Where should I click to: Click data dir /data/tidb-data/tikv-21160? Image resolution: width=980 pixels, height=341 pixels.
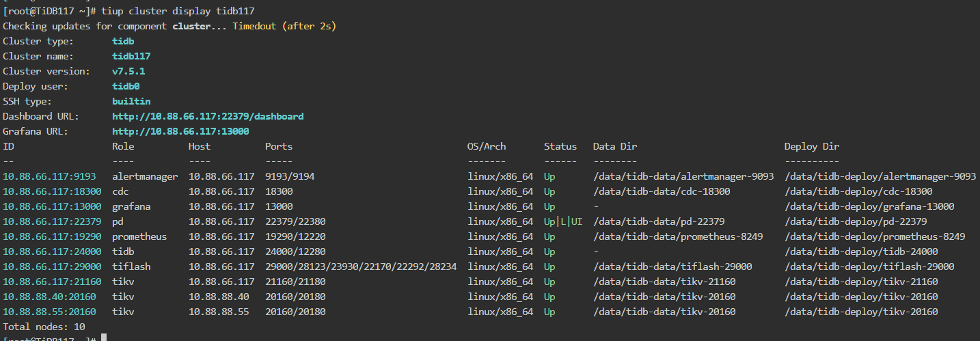tap(664, 282)
